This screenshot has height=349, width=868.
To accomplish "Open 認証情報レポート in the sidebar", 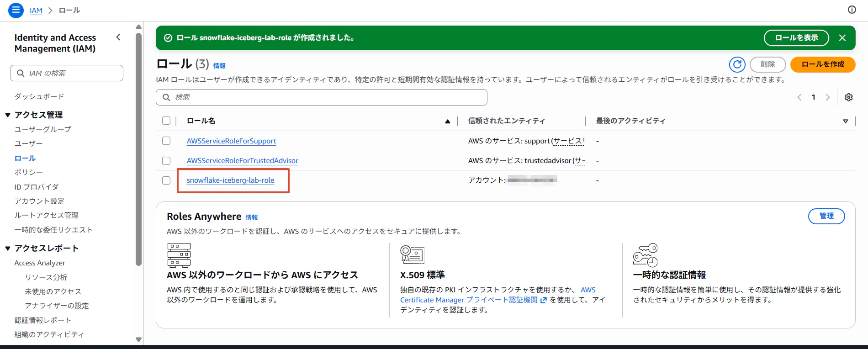I will 43,320.
